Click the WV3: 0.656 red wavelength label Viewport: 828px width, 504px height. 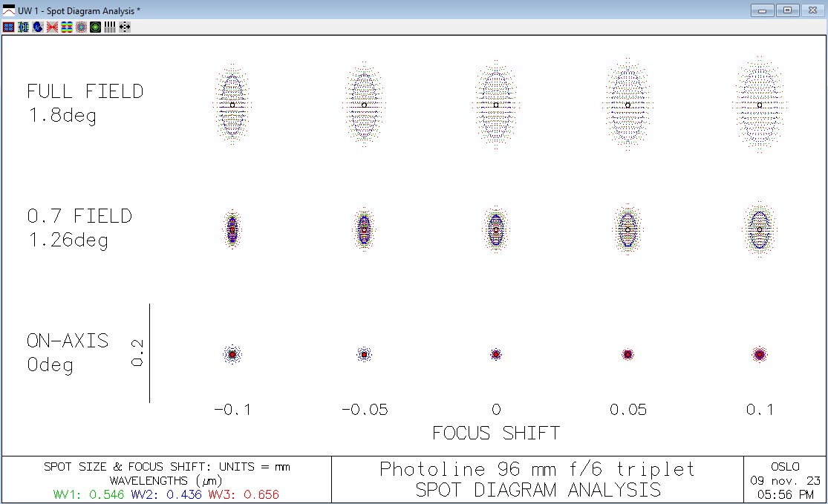[244, 494]
